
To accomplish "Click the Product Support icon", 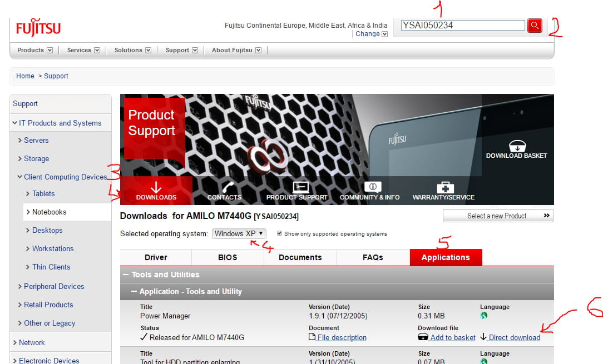I will [300, 187].
